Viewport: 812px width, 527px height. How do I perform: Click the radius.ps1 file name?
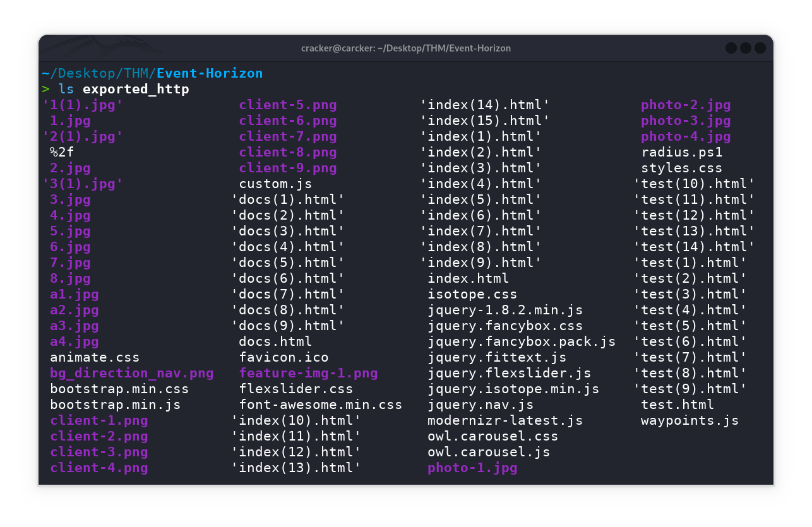[681, 152]
